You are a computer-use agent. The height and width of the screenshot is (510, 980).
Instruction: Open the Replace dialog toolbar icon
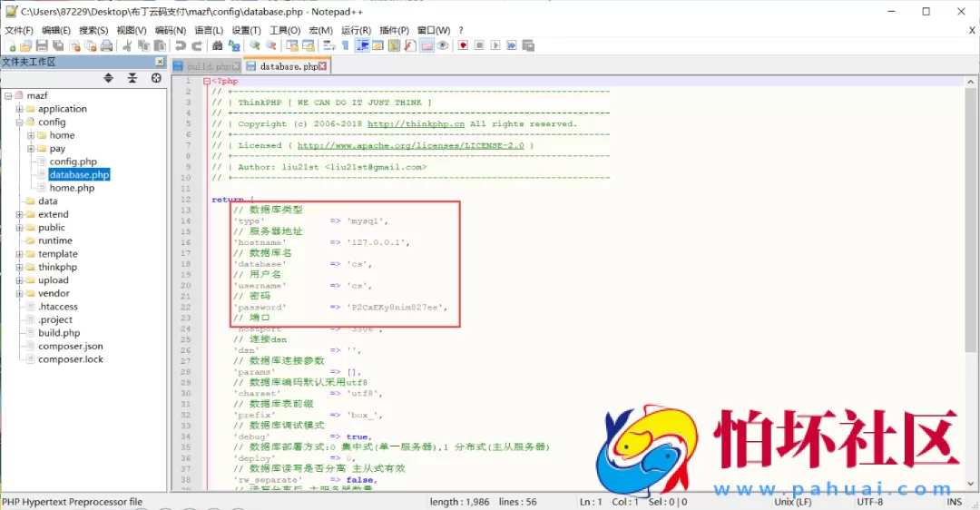click(234, 45)
